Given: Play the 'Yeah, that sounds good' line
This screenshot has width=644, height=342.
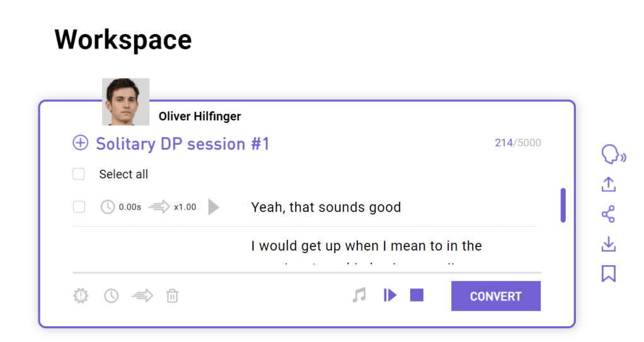Looking at the screenshot, I should click(214, 207).
